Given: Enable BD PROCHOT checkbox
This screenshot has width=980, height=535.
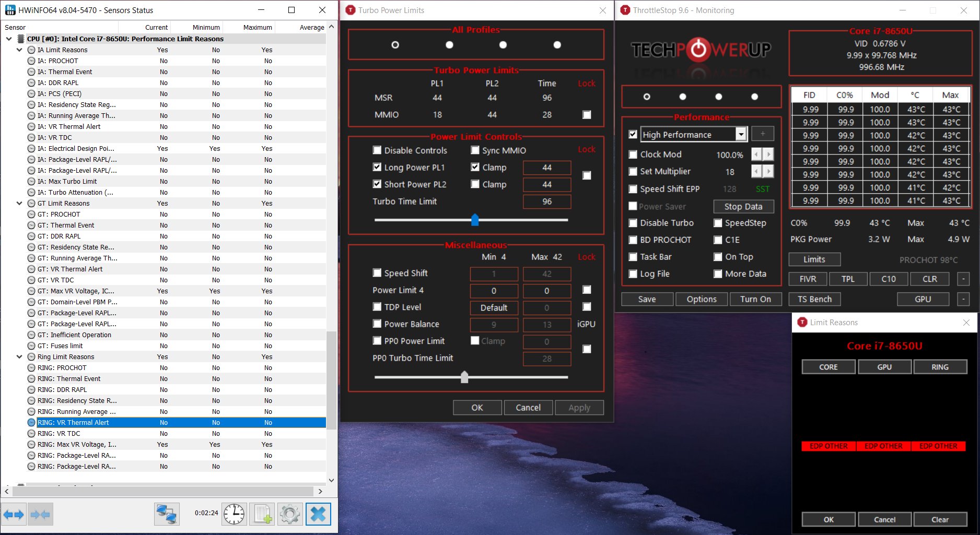Looking at the screenshot, I should (x=633, y=240).
